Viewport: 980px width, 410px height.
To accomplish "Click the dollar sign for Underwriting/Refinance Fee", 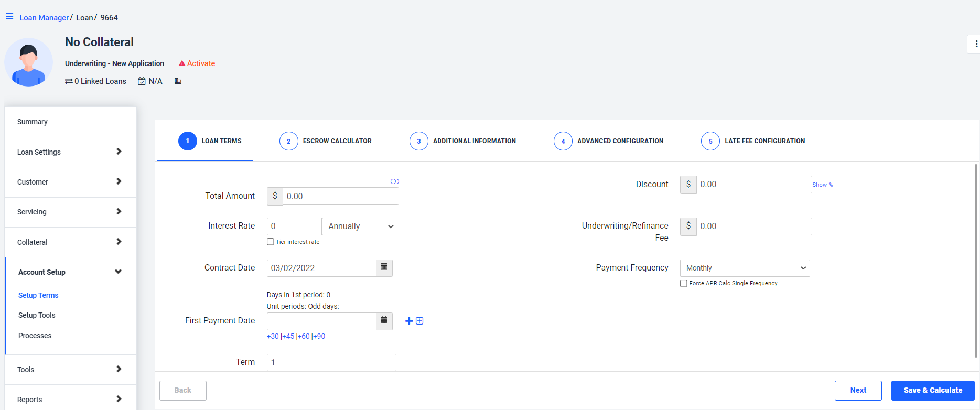I will [688, 226].
